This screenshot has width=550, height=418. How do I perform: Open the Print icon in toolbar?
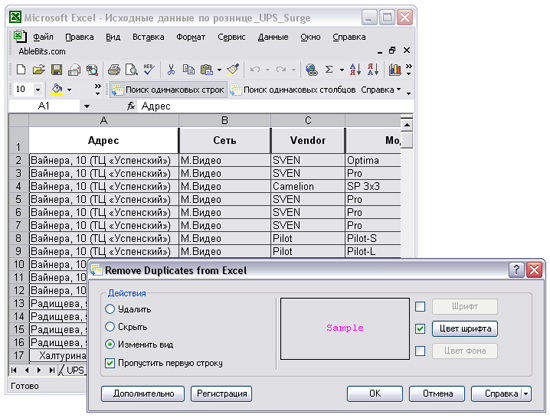pos(114,70)
